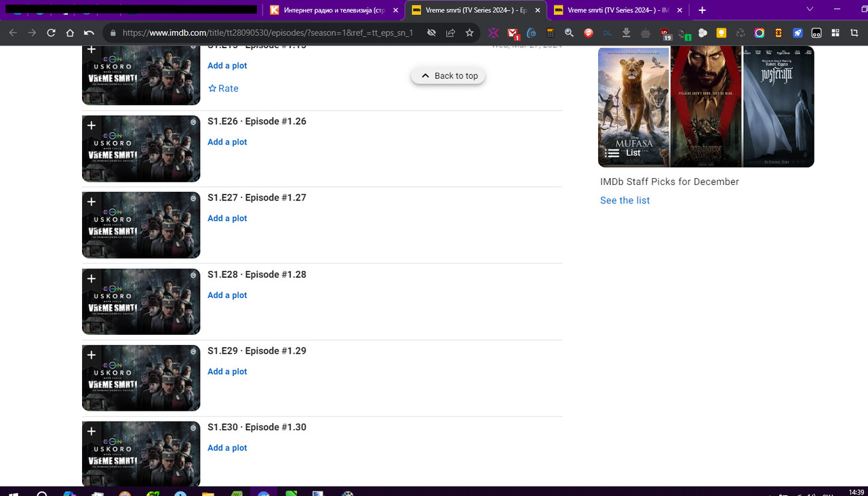Open the extension with number 19 badge

click(x=665, y=33)
